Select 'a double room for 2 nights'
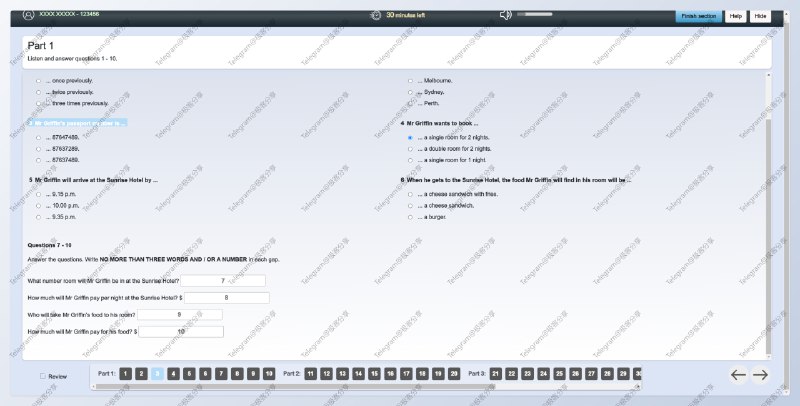This screenshot has height=406, width=800. point(410,148)
